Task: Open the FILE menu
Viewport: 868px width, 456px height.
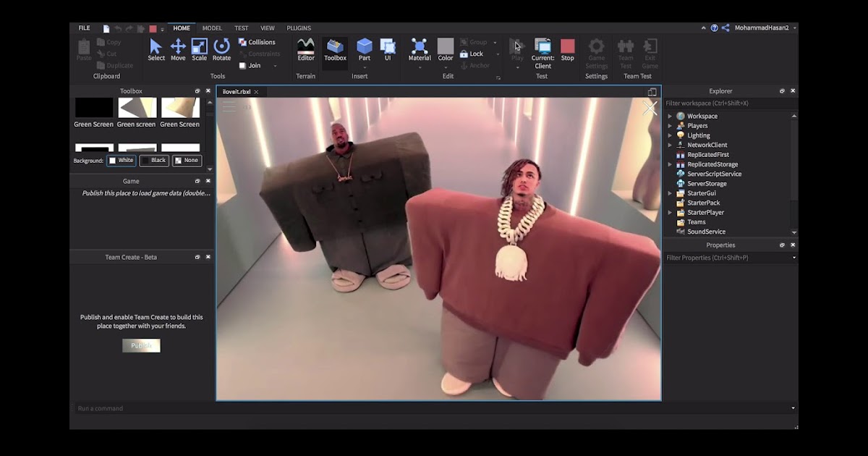Action: pyautogui.click(x=84, y=28)
